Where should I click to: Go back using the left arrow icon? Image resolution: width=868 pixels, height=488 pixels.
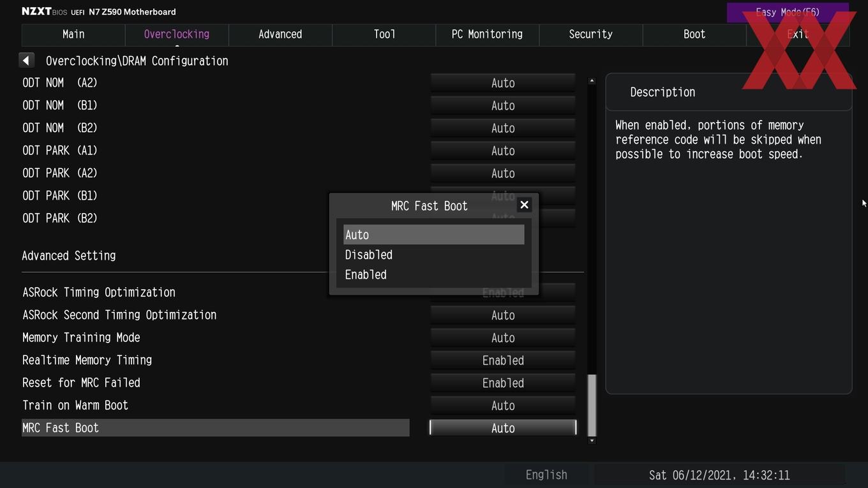tap(26, 61)
